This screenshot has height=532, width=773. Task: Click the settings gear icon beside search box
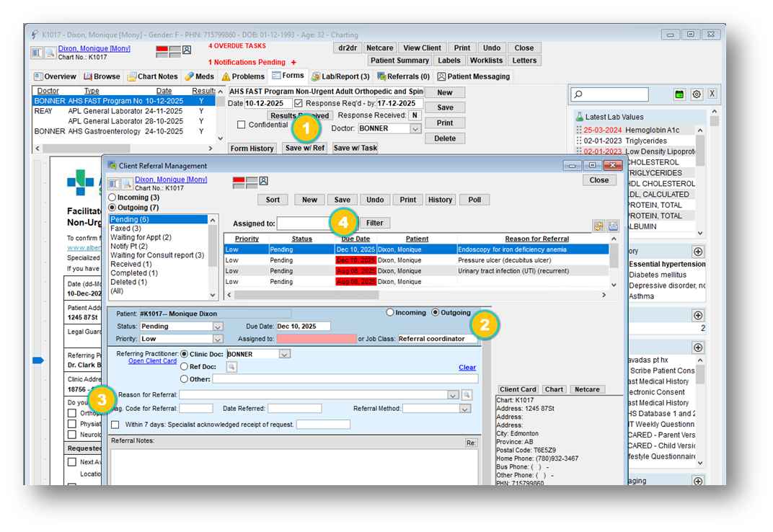click(x=697, y=94)
